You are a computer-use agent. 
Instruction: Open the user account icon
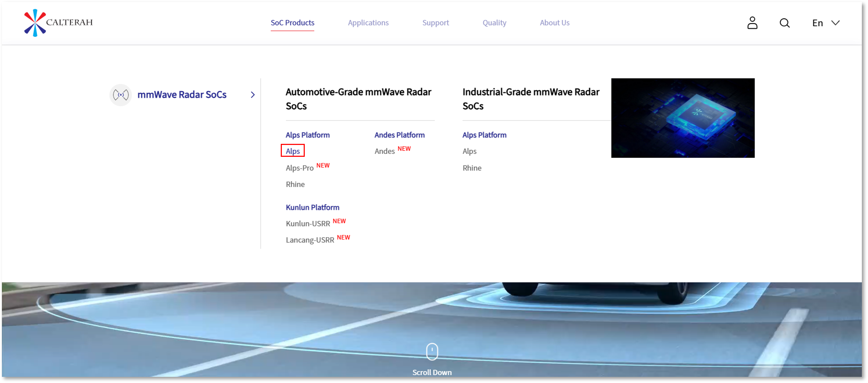point(752,23)
